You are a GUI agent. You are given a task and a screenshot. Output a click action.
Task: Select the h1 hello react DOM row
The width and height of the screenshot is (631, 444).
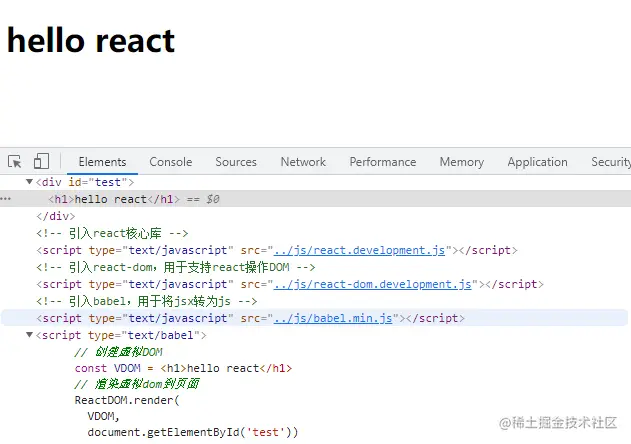pyautogui.click(x=316, y=199)
